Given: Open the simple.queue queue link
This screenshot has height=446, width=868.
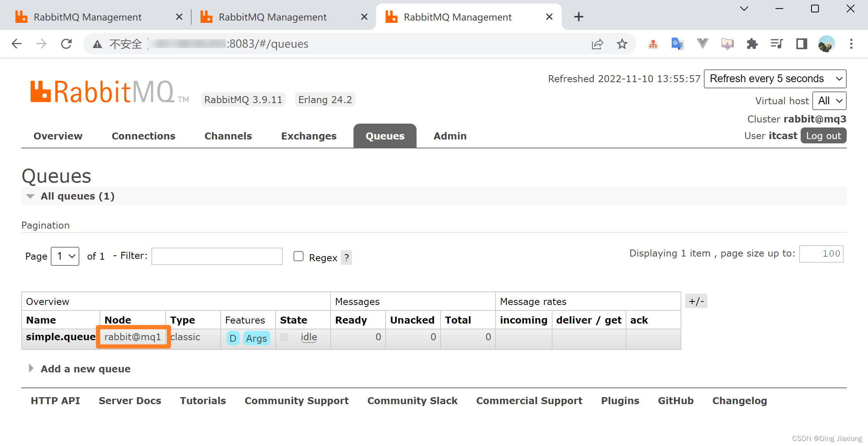Looking at the screenshot, I should pos(61,337).
